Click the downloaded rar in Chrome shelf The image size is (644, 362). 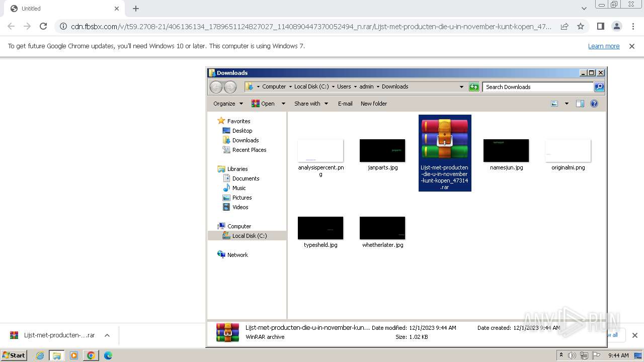click(x=53, y=335)
